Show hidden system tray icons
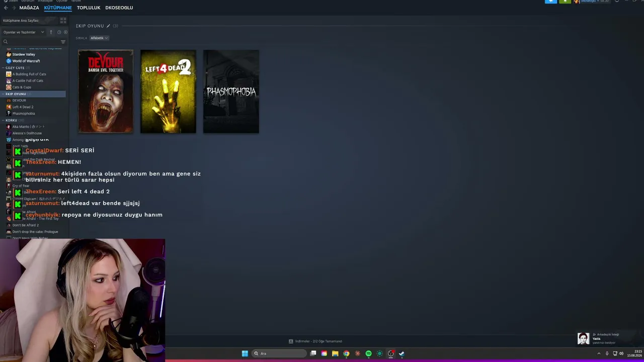 (599, 353)
